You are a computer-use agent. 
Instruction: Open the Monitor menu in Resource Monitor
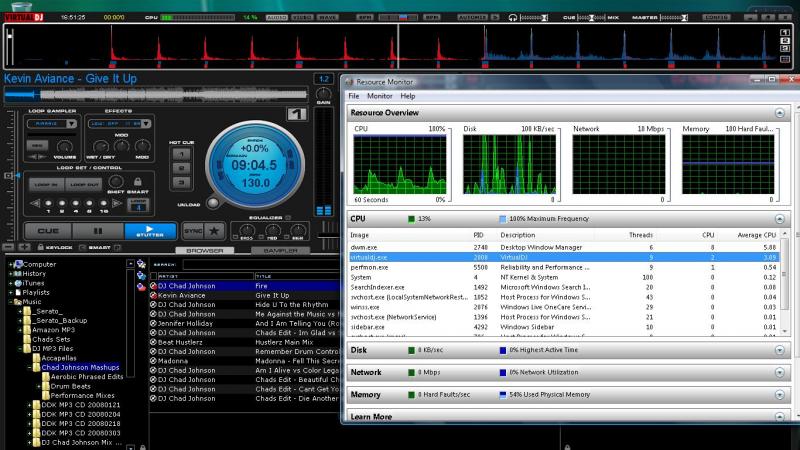click(380, 96)
